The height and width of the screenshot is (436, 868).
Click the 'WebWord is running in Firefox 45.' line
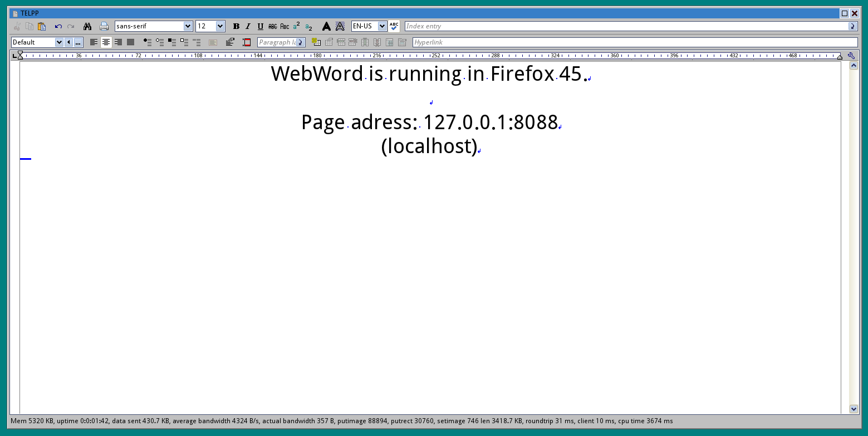click(429, 74)
